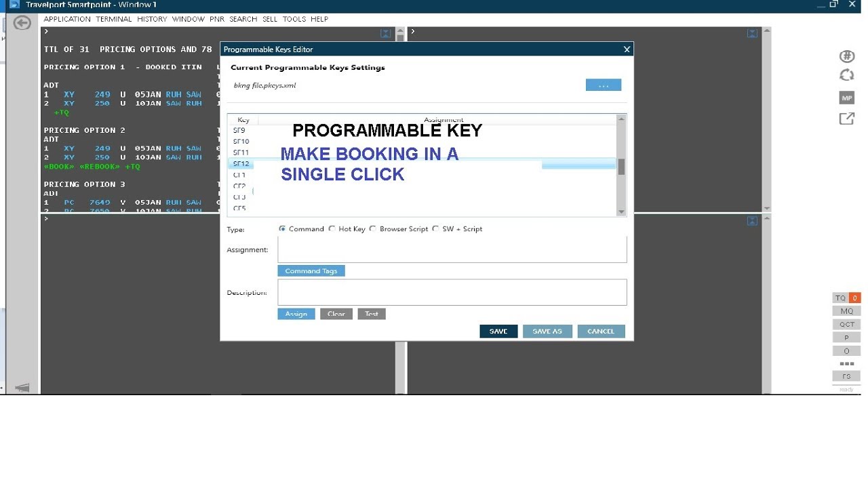Click the Key column header
The height and width of the screenshot is (488, 868).
click(x=243, y=120)
